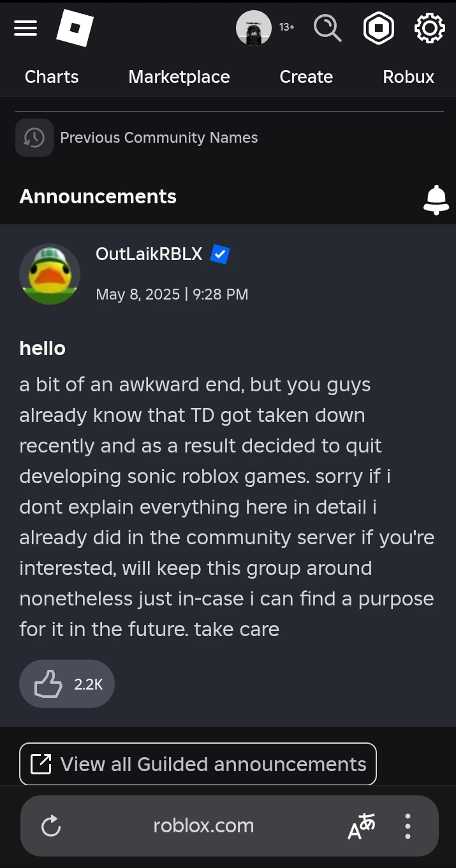Open the browser three-dot menu
Screen dimensions: 456x868
tap(408, 826)
